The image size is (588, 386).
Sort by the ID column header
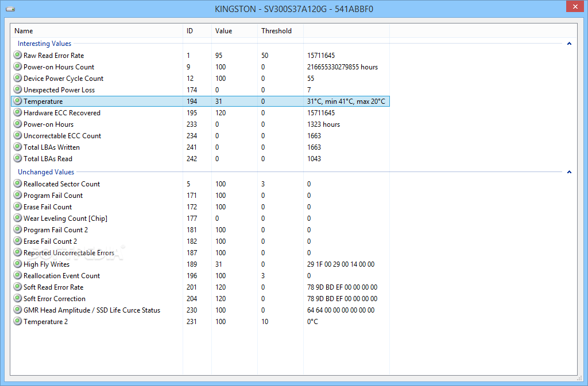pyautogui.click(x=198, y=31)
